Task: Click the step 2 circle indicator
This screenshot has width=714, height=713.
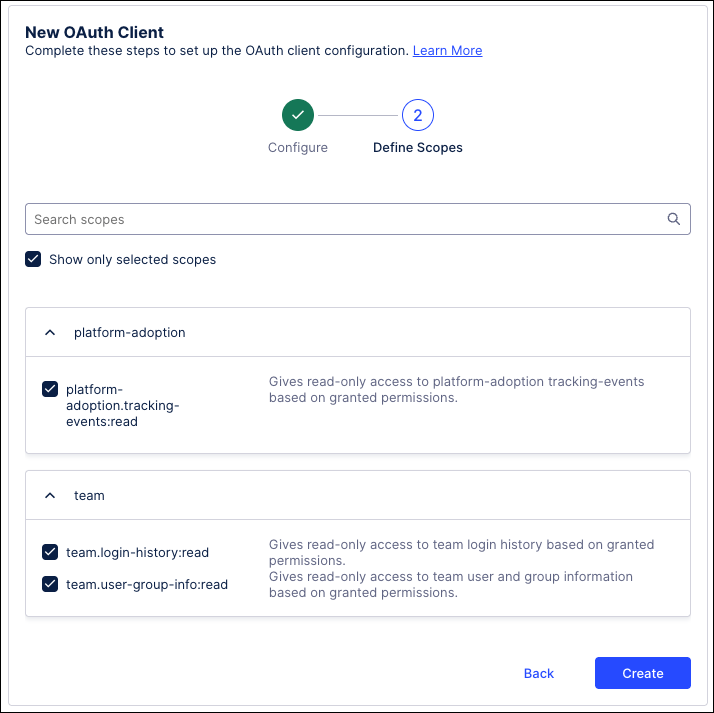Action: pos(418,115)
